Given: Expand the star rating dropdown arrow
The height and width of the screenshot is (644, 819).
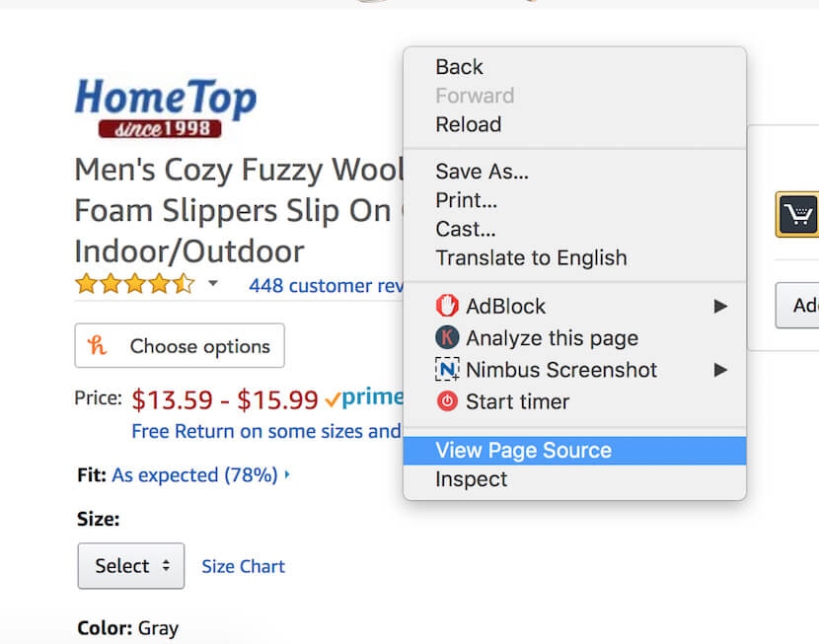Looking at the screenshot, I should [212, 284].
